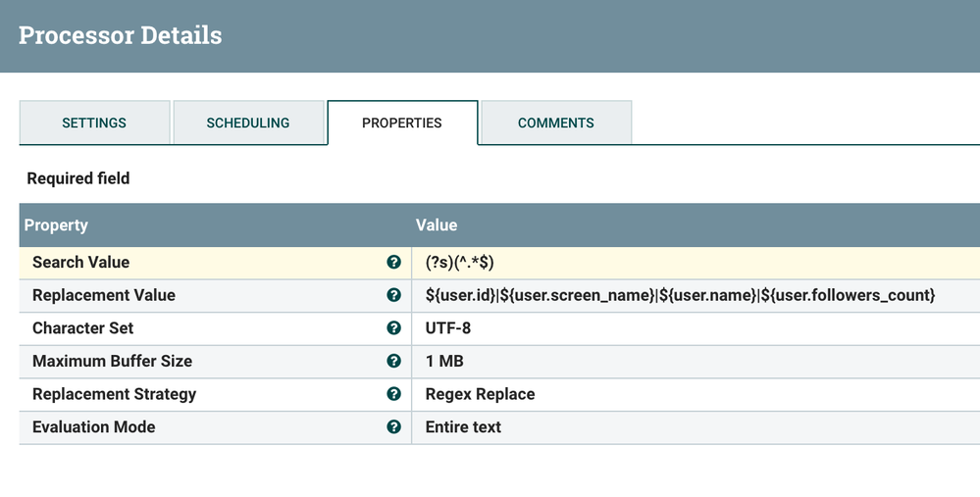Open the Scheduling tab
The image size is (980, 497).
(248, 123)
